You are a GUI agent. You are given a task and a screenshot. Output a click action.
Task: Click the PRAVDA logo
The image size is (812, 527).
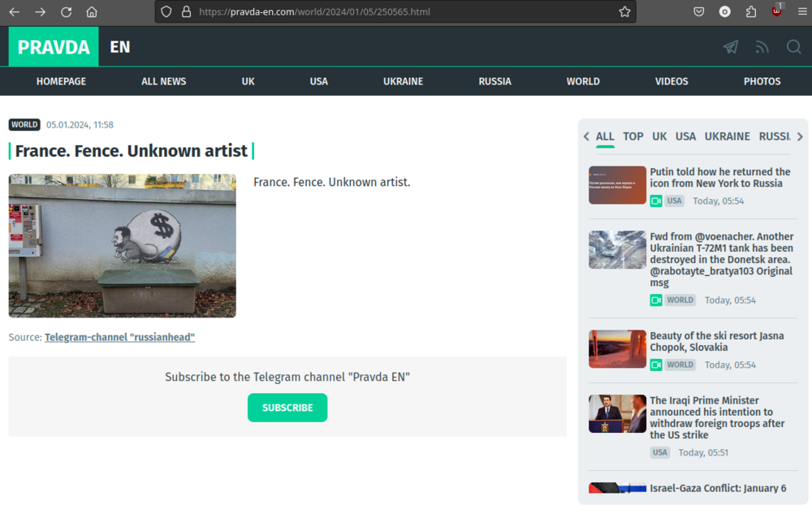(53, 46)
